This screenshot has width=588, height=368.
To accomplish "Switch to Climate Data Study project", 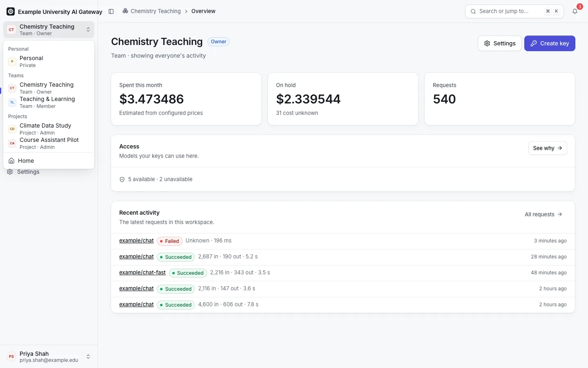I will coord(49,129).
